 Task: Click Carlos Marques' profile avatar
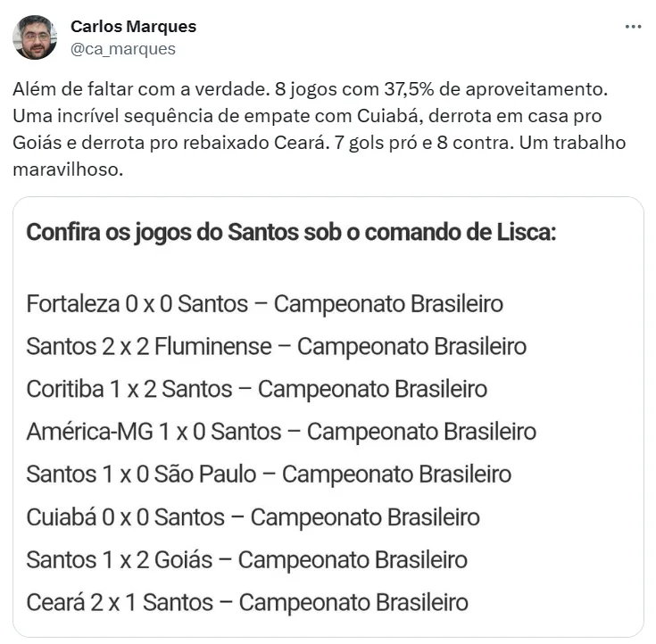tap(35, 37)
